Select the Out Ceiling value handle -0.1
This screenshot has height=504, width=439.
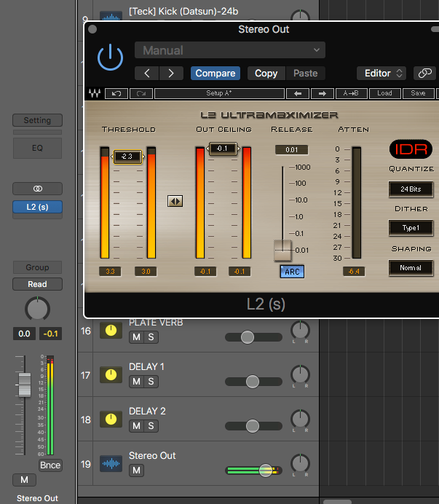pos(223,149)
